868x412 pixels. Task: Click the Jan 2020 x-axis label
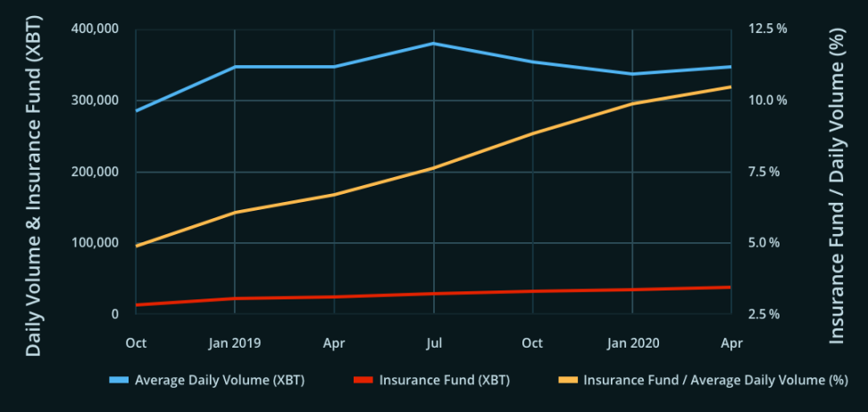pyautogui.click(x=632, y=343)
